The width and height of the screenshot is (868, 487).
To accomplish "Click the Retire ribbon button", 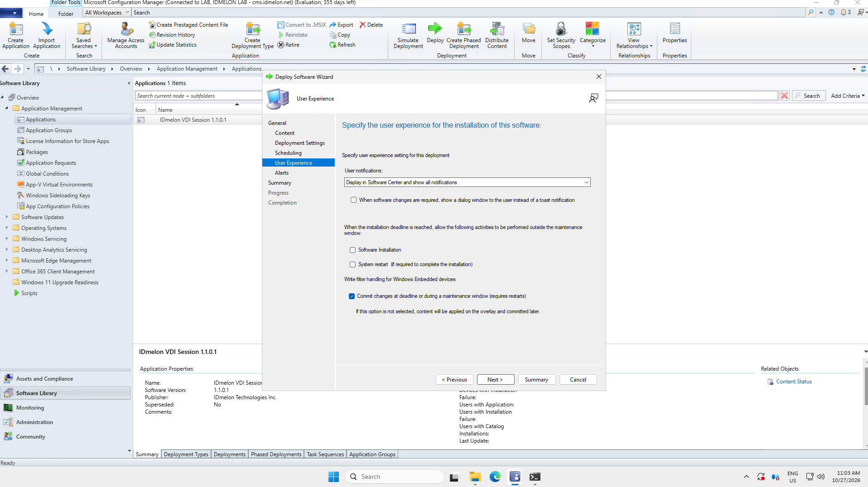I will [x=289, y=45].
